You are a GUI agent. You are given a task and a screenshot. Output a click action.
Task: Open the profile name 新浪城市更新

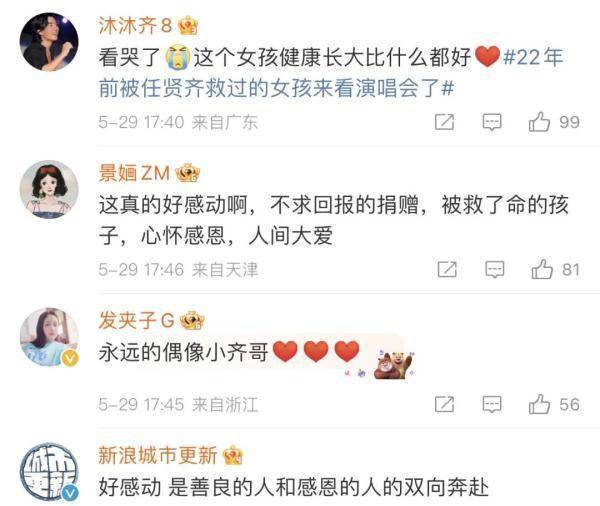pos(158,455)
